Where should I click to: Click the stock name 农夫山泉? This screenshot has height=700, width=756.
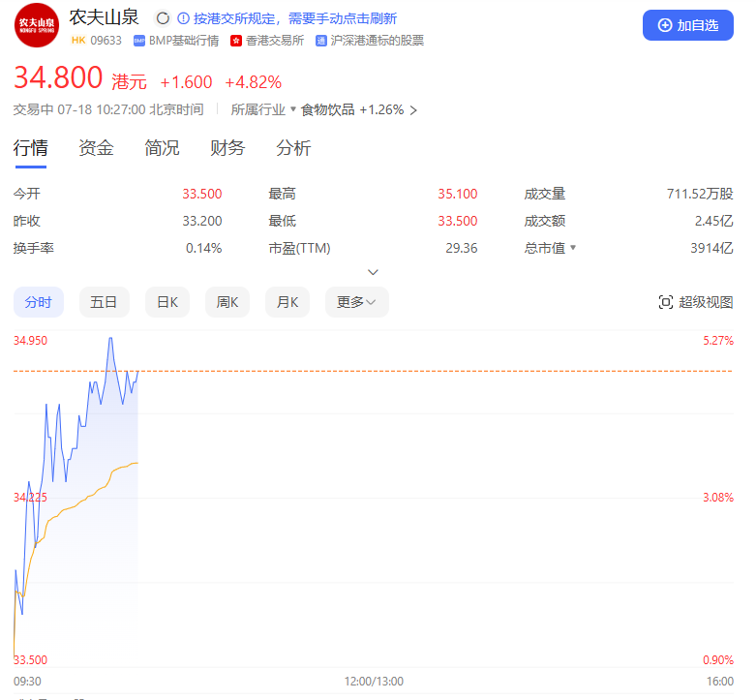tap(105, 17)
